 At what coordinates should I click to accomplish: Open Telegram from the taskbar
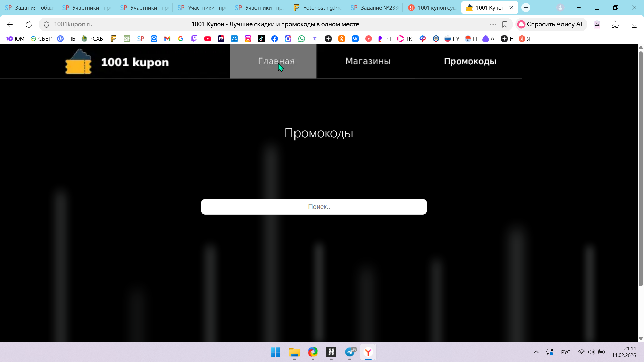click(350, 352)
